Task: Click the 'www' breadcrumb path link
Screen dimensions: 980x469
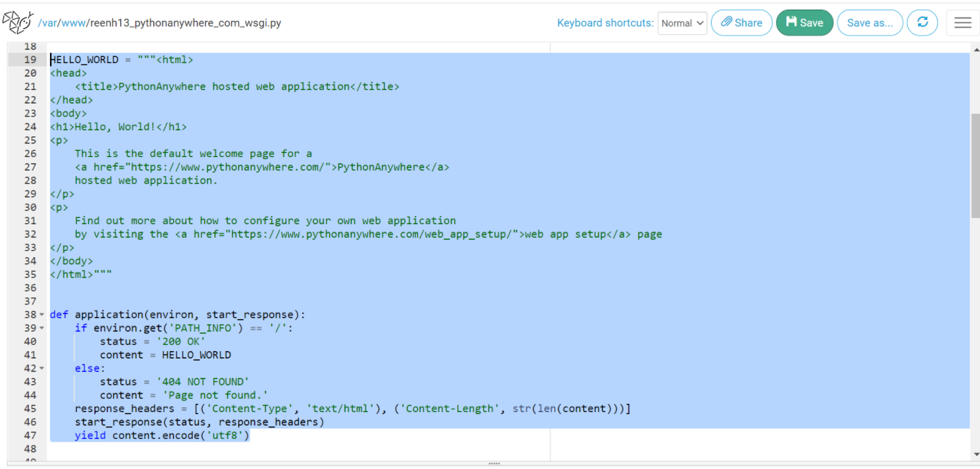Action: 73,23
